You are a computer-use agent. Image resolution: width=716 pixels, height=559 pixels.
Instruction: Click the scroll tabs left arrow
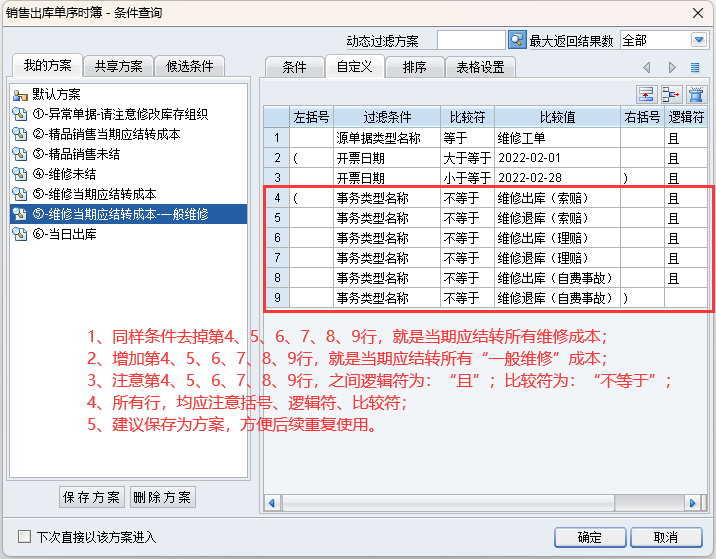click(647, 67)
